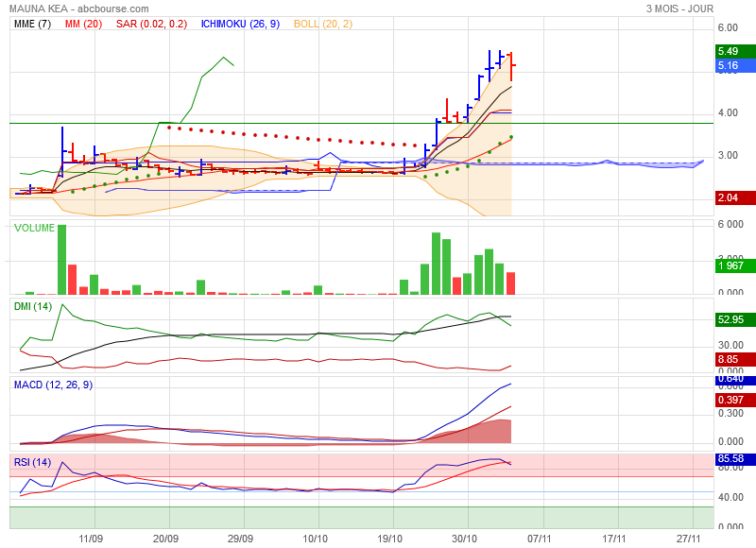Click the 40.00 RSI axis label
The height and width of the screenshot is (548, 756).
tap(730, 497)
